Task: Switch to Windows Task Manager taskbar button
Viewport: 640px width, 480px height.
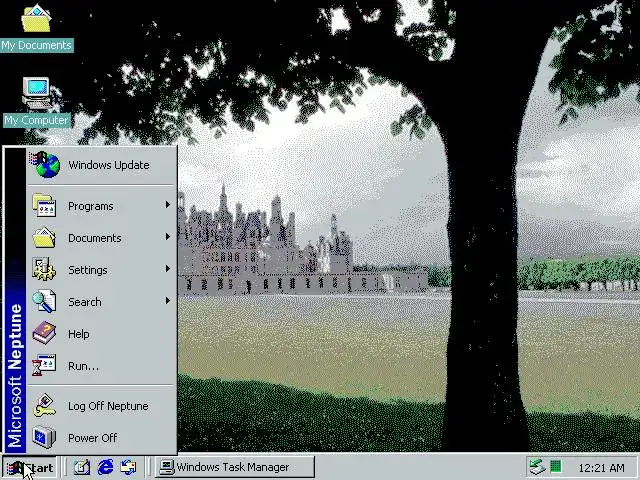Action: coord(235,467)
